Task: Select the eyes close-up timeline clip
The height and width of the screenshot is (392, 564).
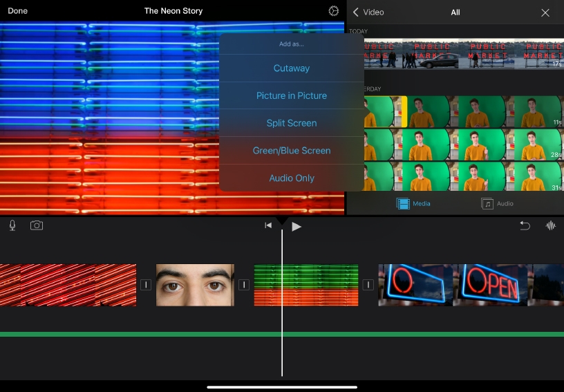Action: pyautogui.click(x=195, y=285)
